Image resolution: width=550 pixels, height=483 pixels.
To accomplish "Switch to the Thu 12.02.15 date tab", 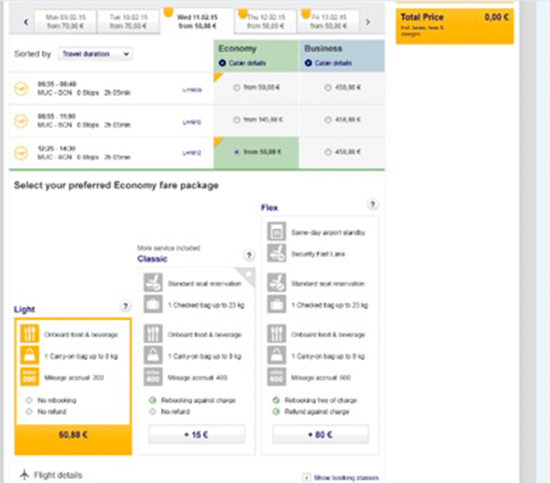I will tap(266, 21).
